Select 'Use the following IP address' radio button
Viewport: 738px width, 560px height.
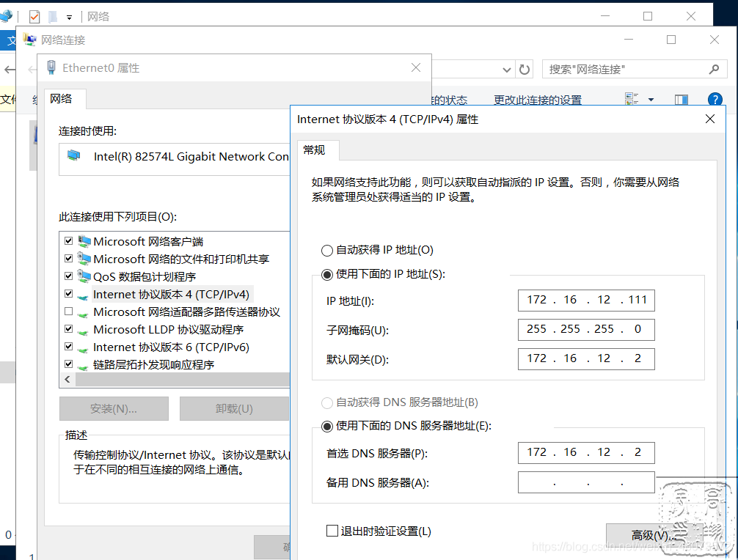click(327, 275)
